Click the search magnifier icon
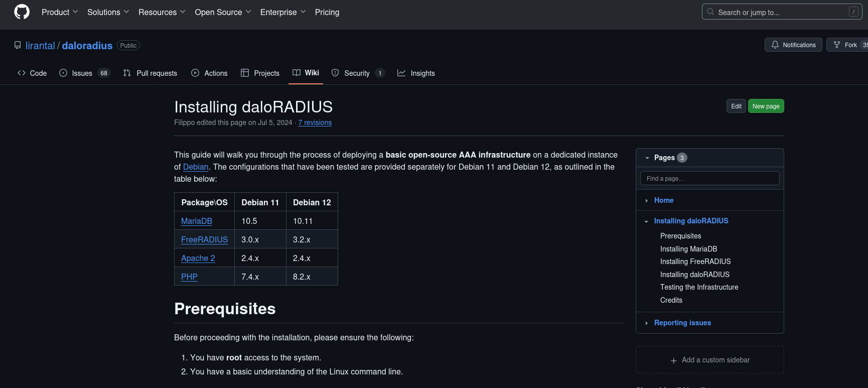868x388 pixels. click(x=710, y=12)
